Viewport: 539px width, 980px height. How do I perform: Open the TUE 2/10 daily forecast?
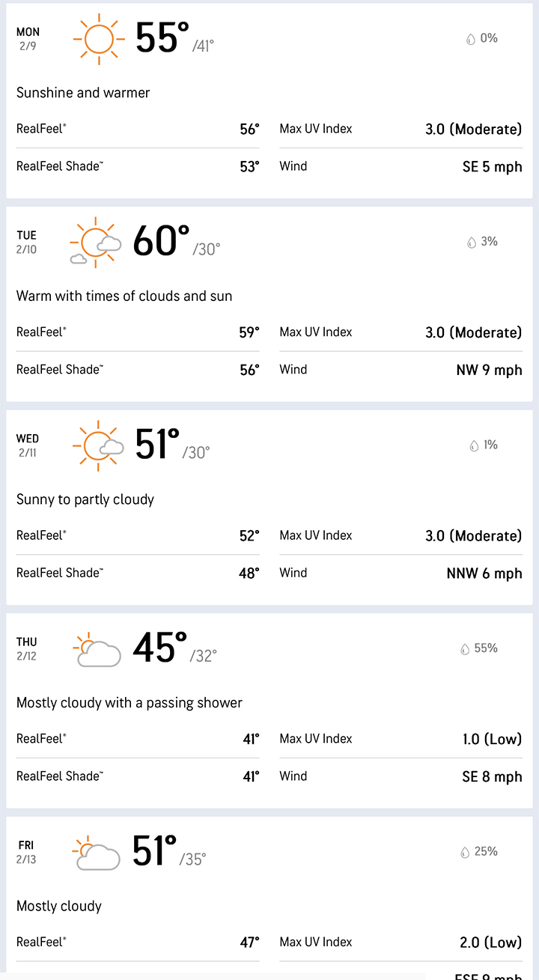pyautogui.click(x=27, y=242)
